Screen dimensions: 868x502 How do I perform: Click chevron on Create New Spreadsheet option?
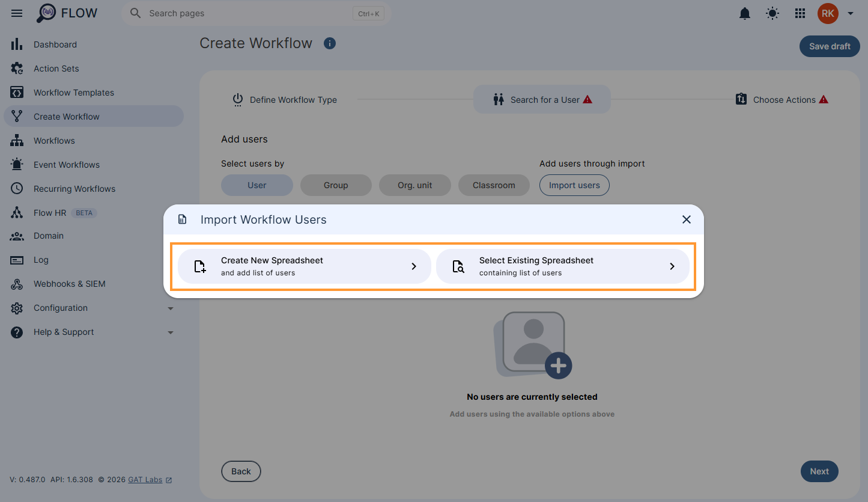414,266
